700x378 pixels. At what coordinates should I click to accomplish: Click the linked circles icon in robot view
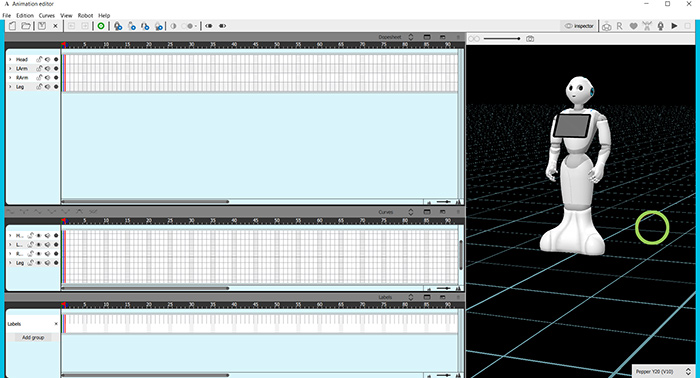click(474, 39)
